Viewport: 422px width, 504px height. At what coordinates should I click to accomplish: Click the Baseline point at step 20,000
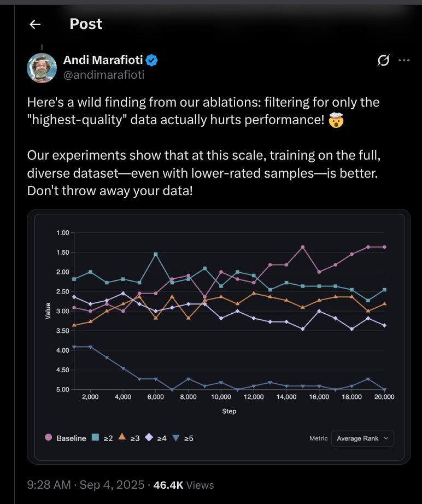tap(384, 247)
